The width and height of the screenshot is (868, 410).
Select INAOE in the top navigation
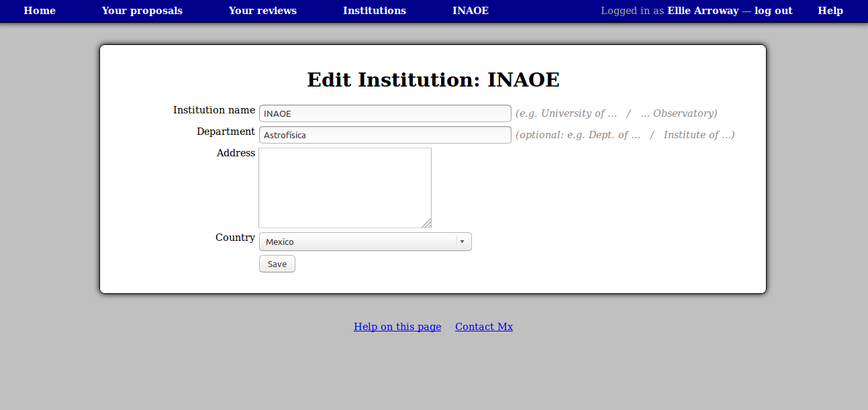pos(471,11)
